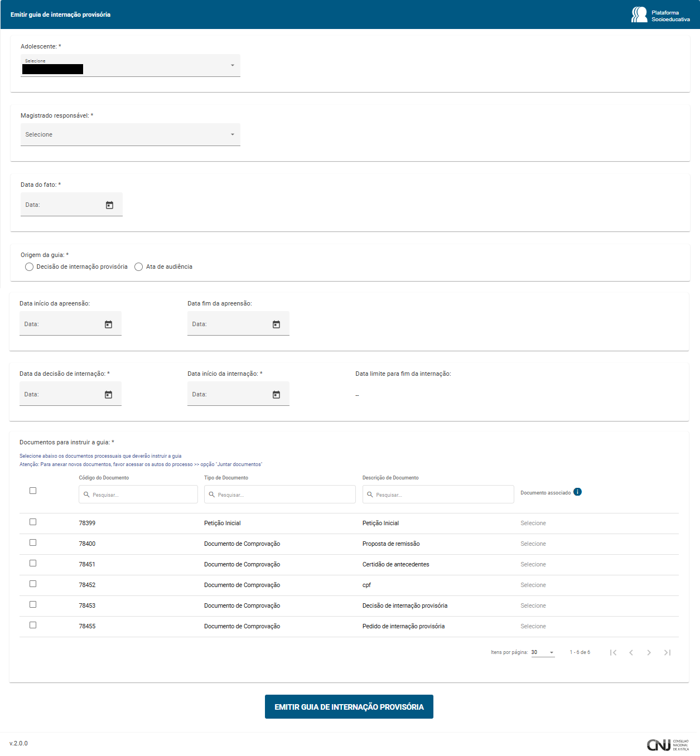Open calendar for Data do fato
The height and width of the screenshot is (756, 700).
pos(109,205)
